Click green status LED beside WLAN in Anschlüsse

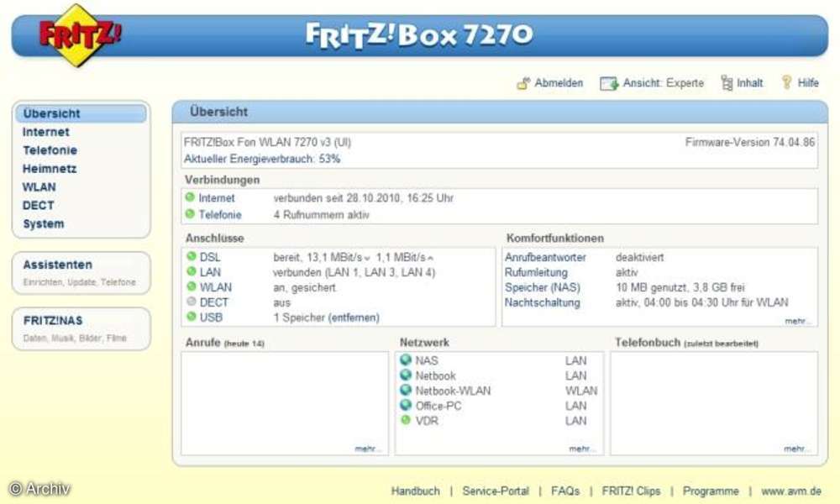pos(192,286)
